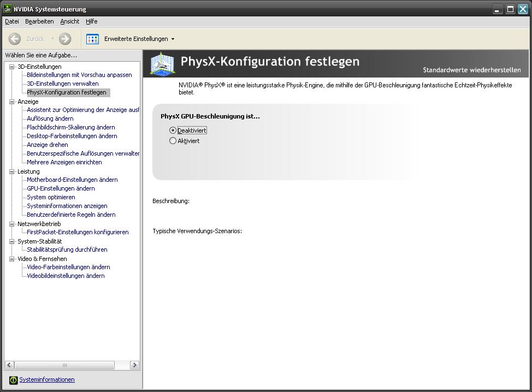Open GPU-Einstellungen ändern
This screenshot has width=532, height=392.
point(61,188)
